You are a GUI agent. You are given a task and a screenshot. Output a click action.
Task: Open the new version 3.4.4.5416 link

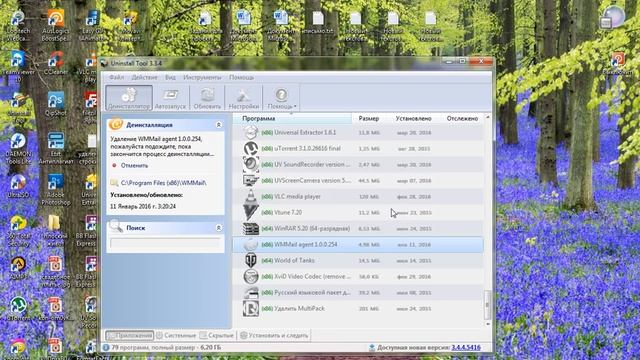[466, 348]
